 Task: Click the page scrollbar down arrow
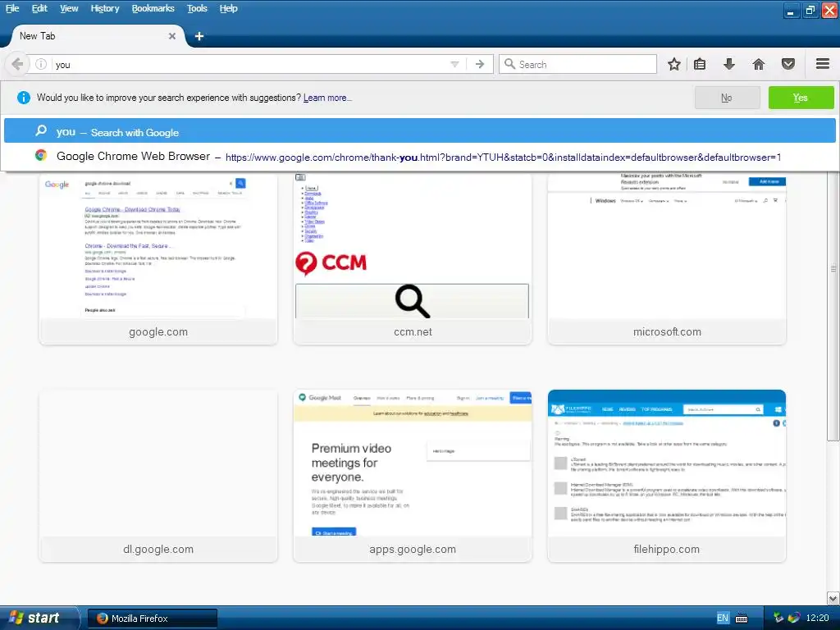coord(833,598)
